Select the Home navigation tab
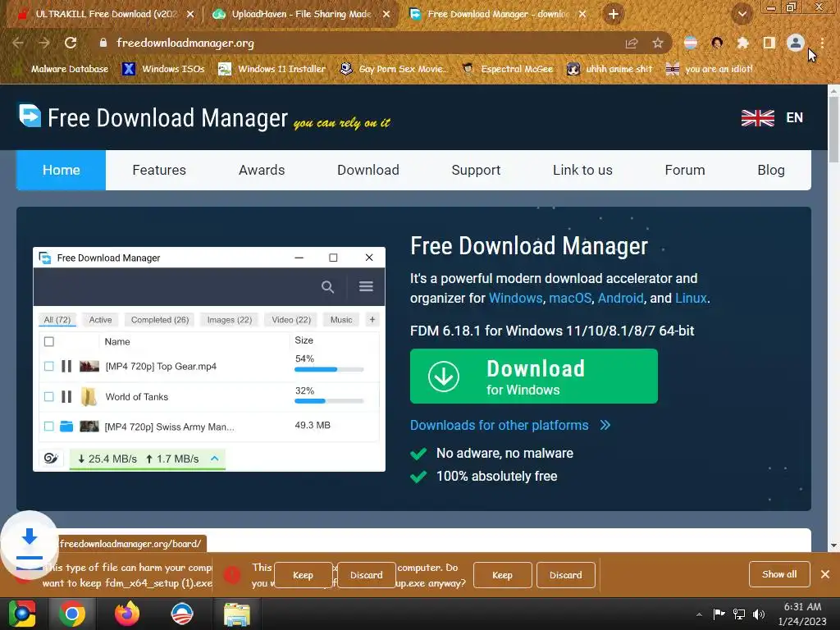The width and height of the screenshot is (840, 630). pyautogui.click(x=61, y=170)
